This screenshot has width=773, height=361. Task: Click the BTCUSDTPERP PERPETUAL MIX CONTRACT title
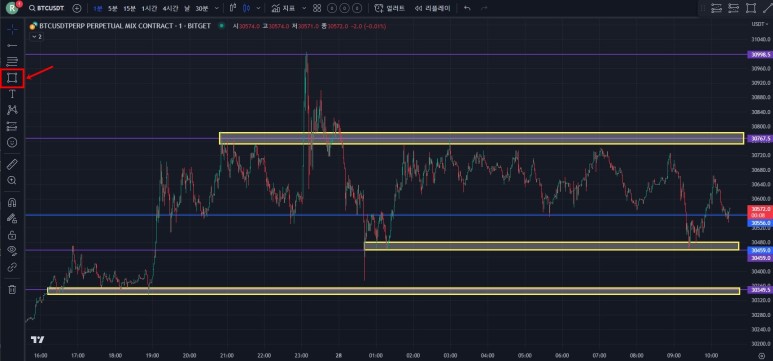click(125, 26)
